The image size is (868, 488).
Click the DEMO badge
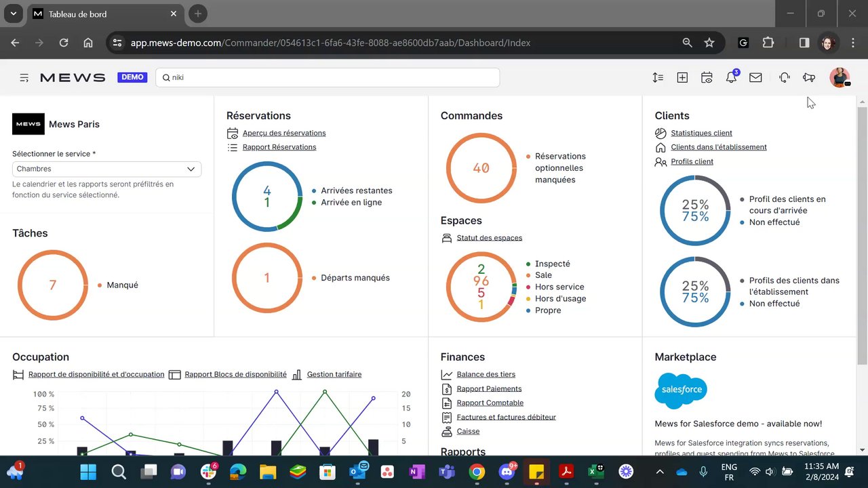[132, 77]
